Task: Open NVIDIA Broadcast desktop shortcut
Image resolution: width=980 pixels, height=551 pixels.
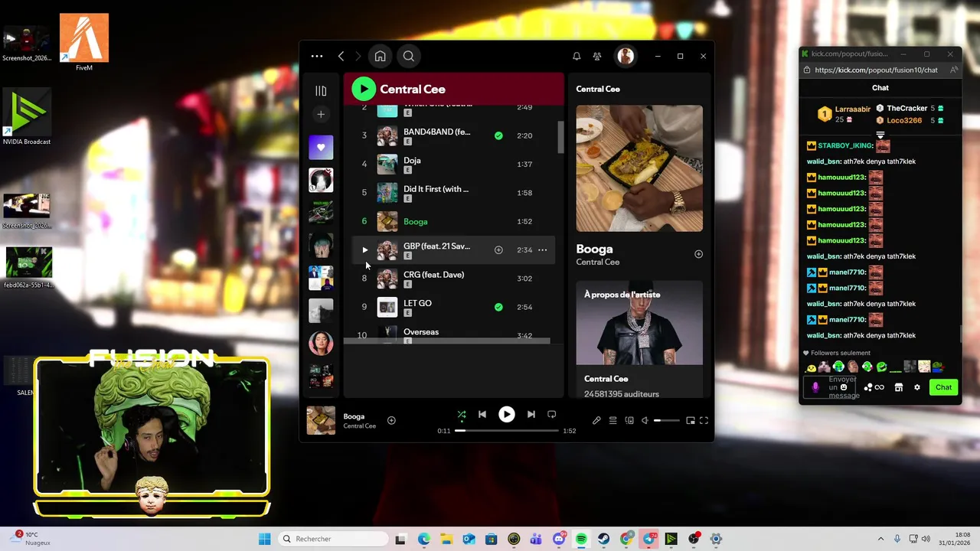Action: (27, 116)
